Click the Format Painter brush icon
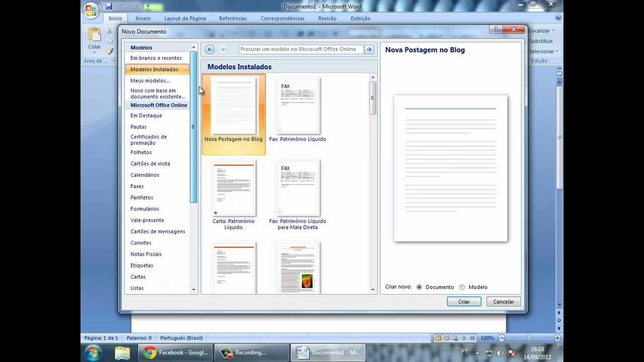The image size is (644, 362). click(x=110, y=51)
